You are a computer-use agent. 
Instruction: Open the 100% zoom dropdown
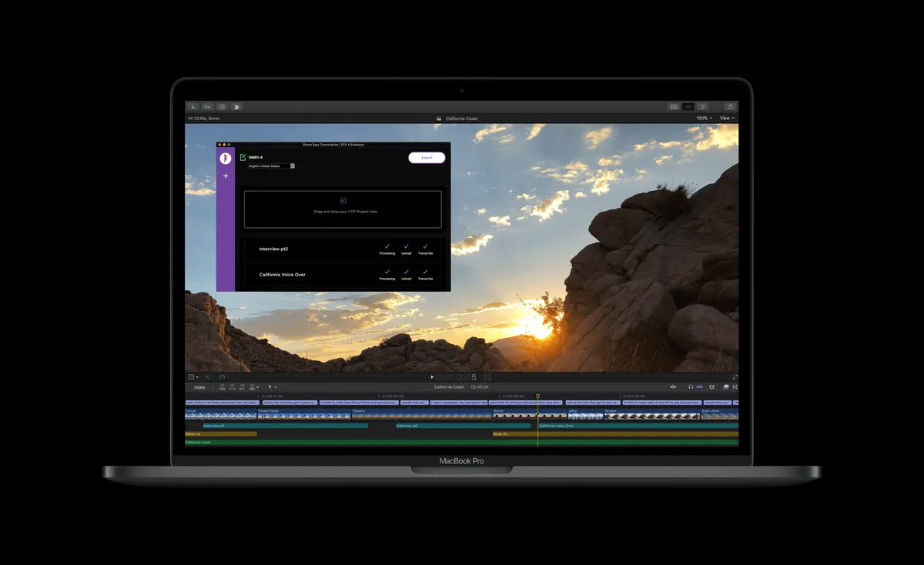704,119
